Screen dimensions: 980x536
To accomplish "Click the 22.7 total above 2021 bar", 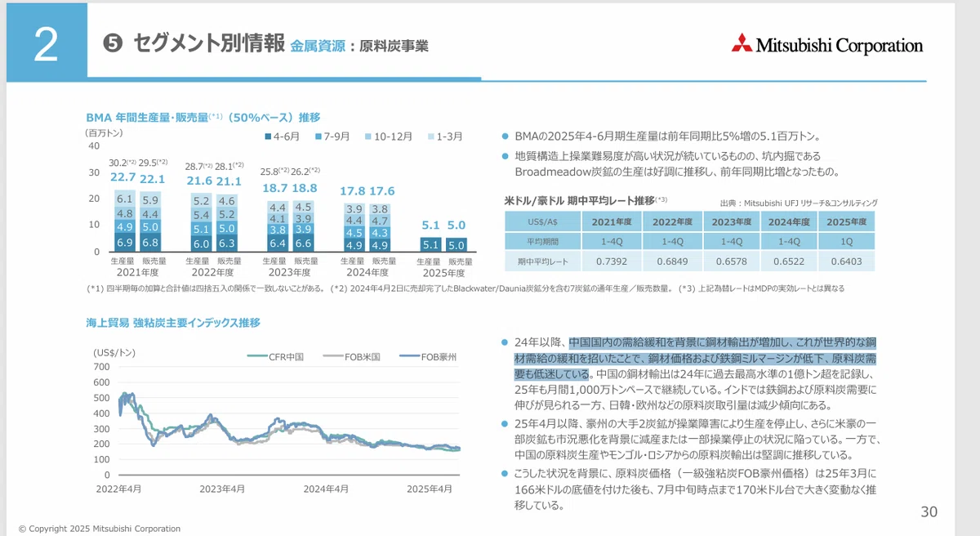I will pyautogui.click(x=122, y=178).
